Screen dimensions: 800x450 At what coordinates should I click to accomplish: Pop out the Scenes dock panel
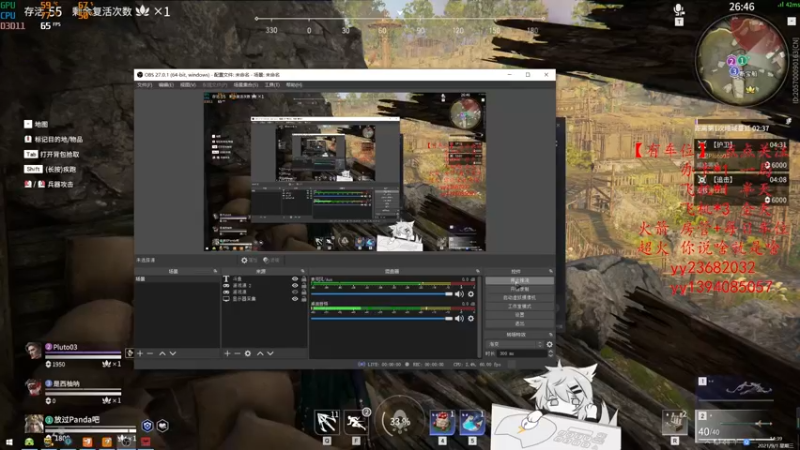[215, 271]
